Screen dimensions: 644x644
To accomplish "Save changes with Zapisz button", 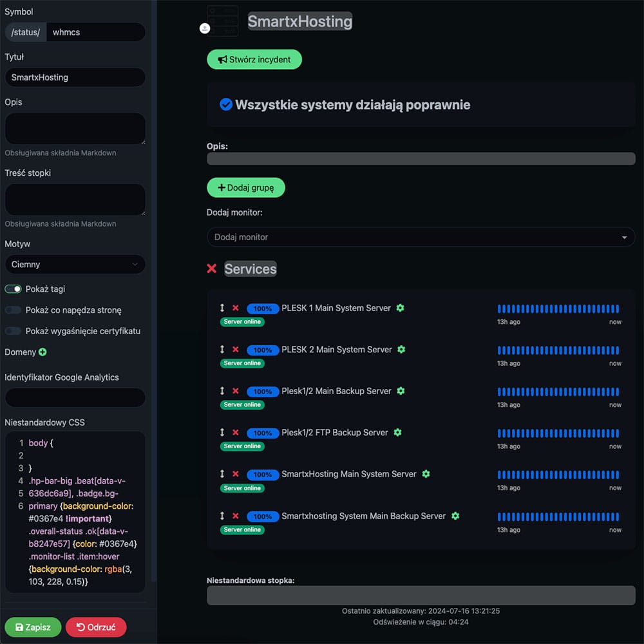I will (33, 627).
